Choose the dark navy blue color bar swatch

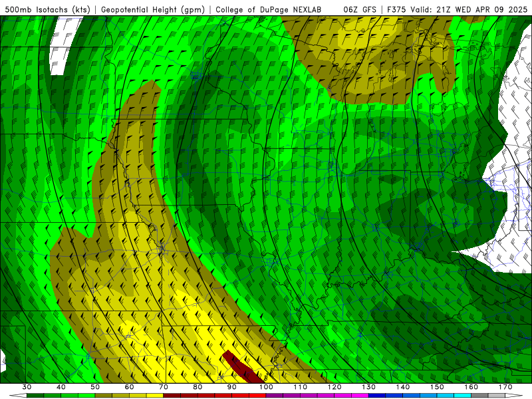click(377, 396)
